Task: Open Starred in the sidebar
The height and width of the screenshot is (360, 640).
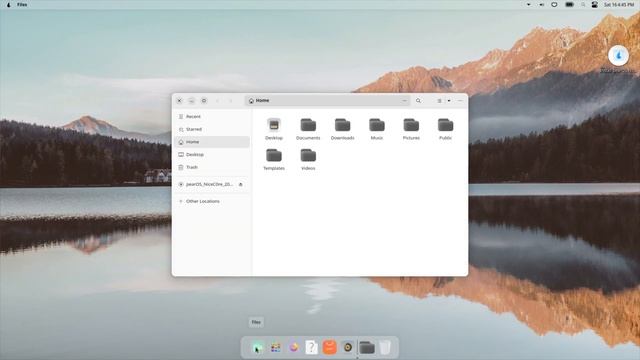Action: pos(212,129)
